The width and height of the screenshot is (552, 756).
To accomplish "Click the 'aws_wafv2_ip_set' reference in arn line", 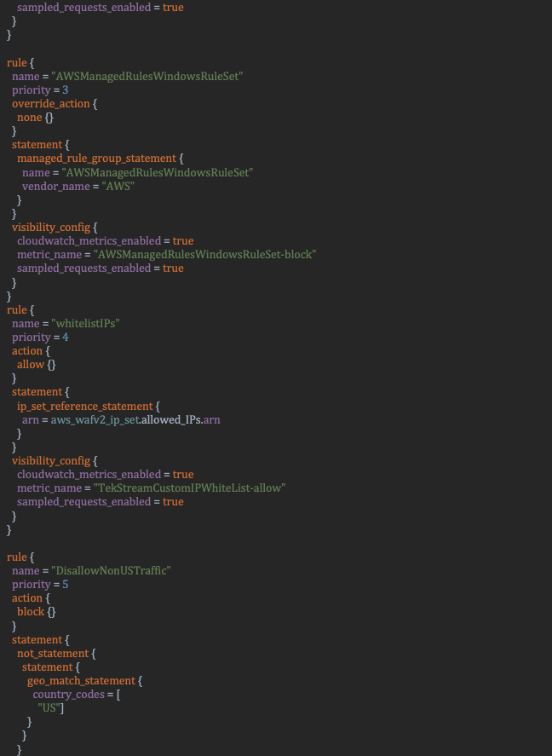I will 95,420.
